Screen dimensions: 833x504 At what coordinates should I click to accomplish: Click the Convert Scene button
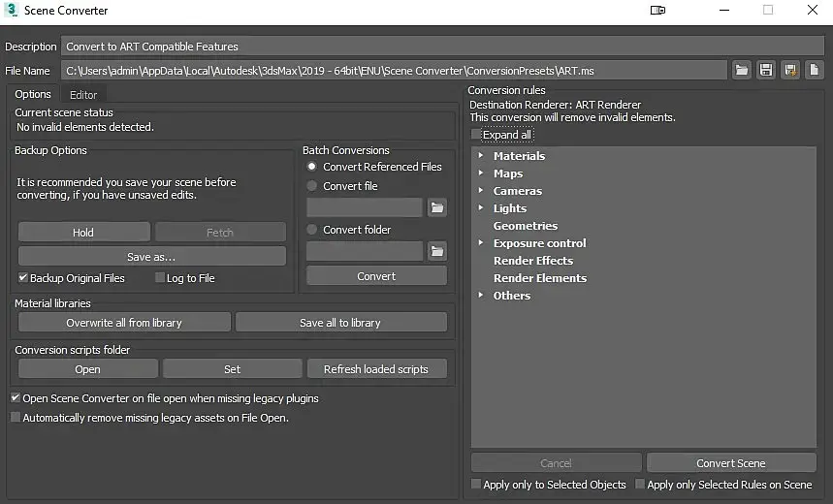731,463
